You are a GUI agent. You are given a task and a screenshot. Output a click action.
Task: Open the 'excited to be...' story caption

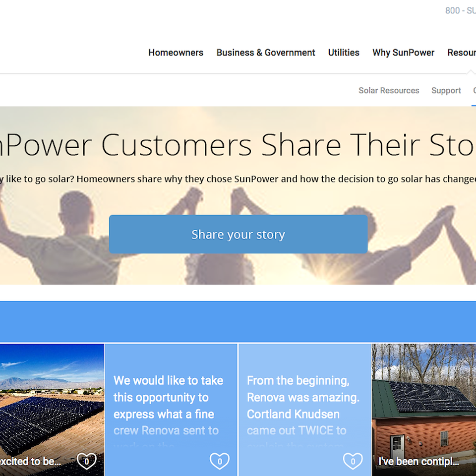(x=30, y=462)
